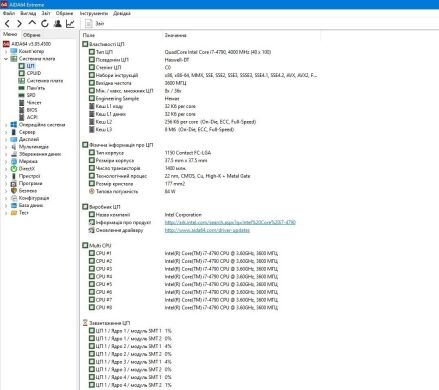Select the Властивості ЦП group heading
This screenshot has width=439, height=390.
pos(103,44)
